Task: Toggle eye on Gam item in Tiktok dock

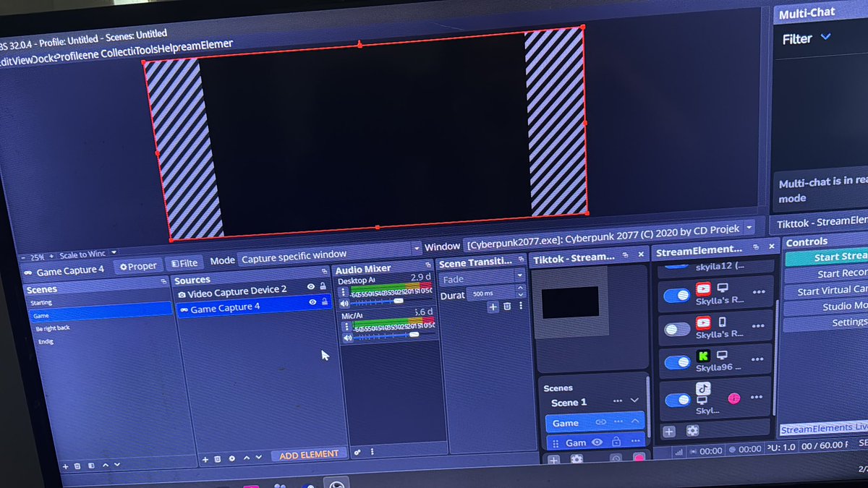Action: (x=597, y=442)
